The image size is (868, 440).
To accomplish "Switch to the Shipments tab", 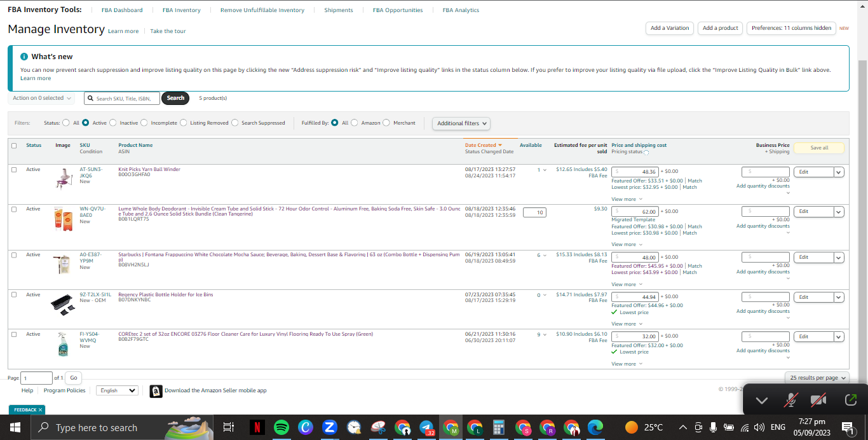I will (339, 10).
